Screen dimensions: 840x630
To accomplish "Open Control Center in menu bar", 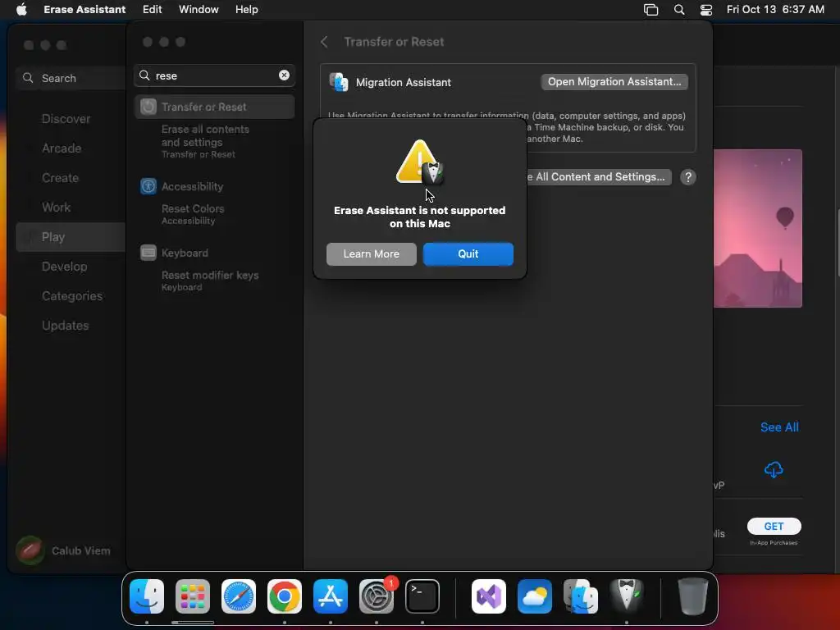I will [706, 10].
